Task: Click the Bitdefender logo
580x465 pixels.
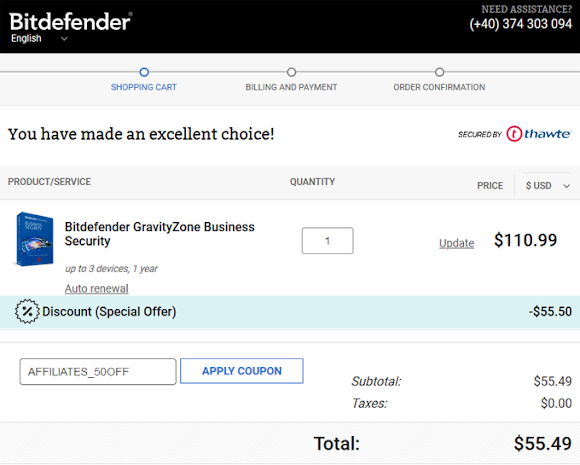Action: tap(71, 21)
